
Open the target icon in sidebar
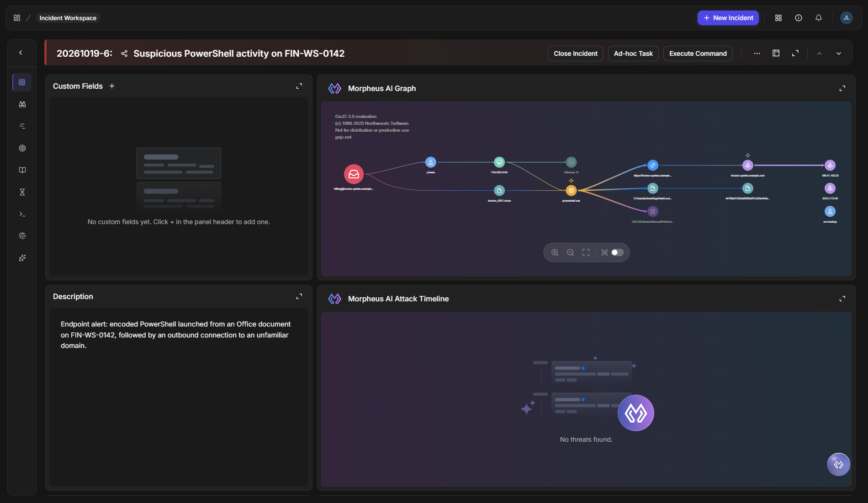tap(22, 148)
